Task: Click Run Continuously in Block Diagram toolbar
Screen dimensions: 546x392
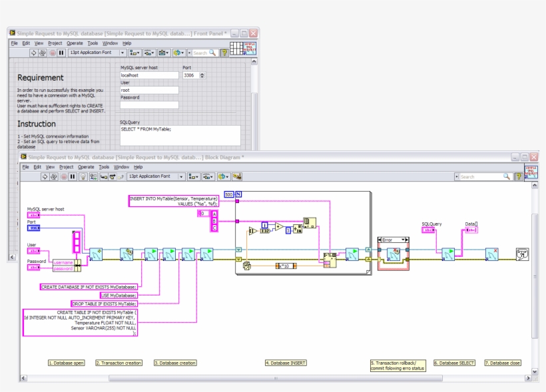Action: pyautogui.click(x=54, y=177)
